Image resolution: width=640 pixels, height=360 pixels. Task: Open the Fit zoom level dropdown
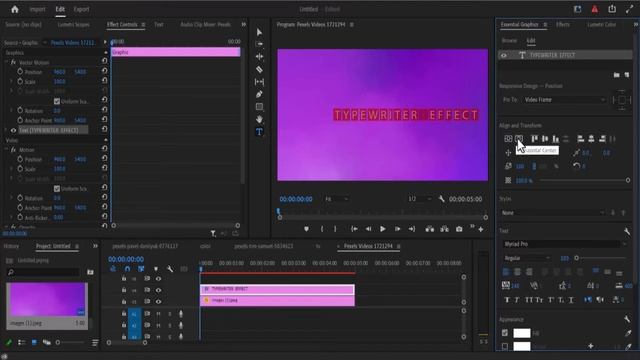(x=336, y=199)
